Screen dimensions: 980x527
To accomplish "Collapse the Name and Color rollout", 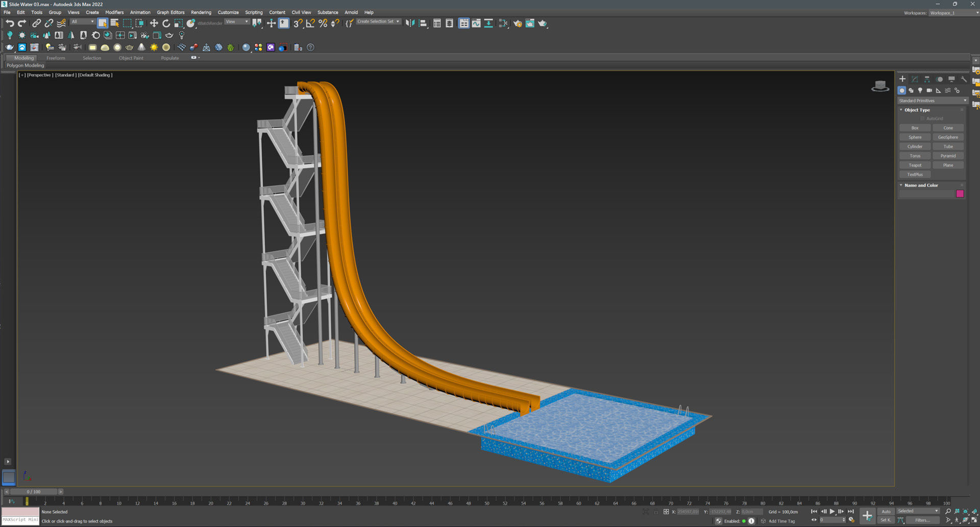I will pyautogui.click(x=921, y=185).
